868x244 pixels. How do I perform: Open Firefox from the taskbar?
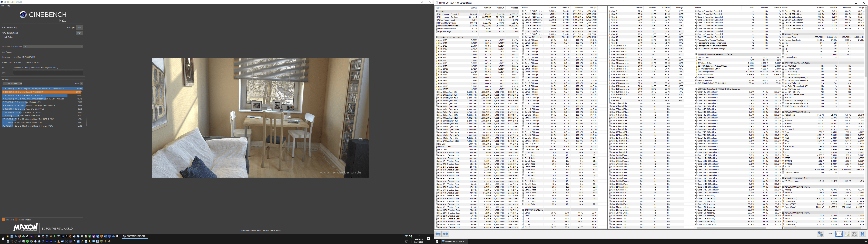click(x=19, y=236)
